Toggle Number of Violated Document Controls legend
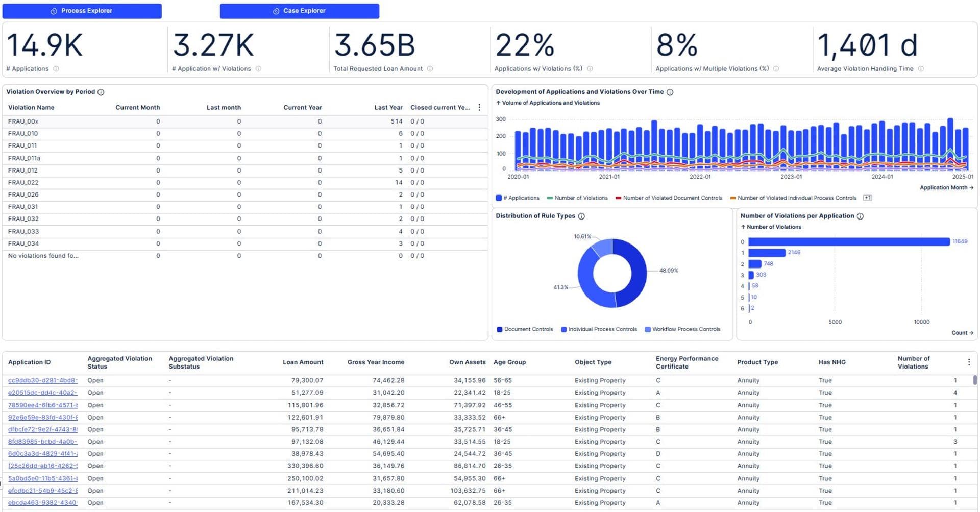The height and width of the screenshot is (512, 980). (x=669, y=198)
